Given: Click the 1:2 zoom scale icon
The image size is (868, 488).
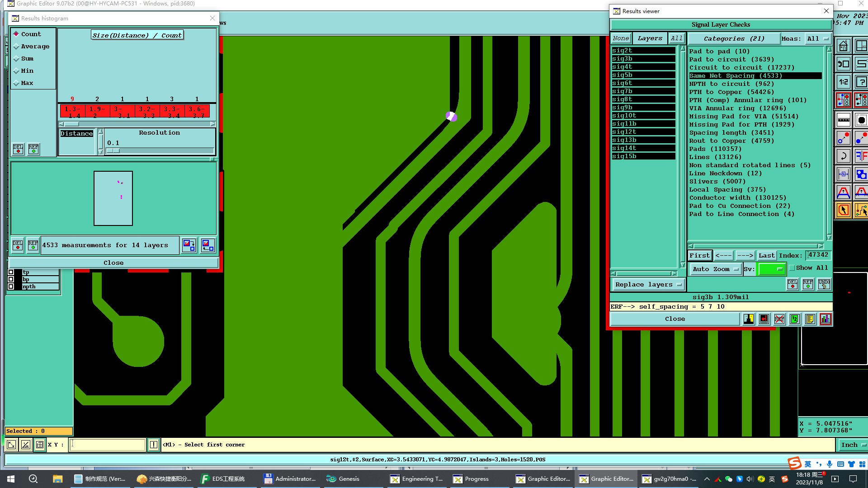Looking at the screenshot, I should coord(843,82).
